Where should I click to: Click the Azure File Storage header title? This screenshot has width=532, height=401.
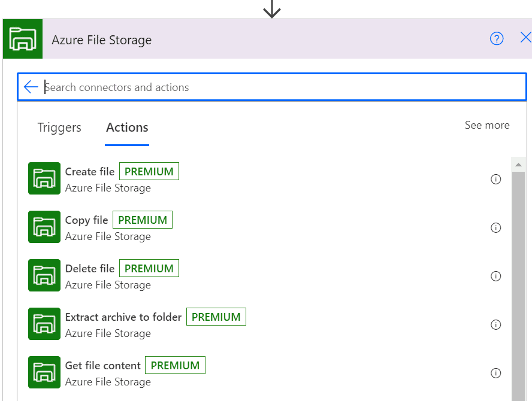(x=101, y=40)
